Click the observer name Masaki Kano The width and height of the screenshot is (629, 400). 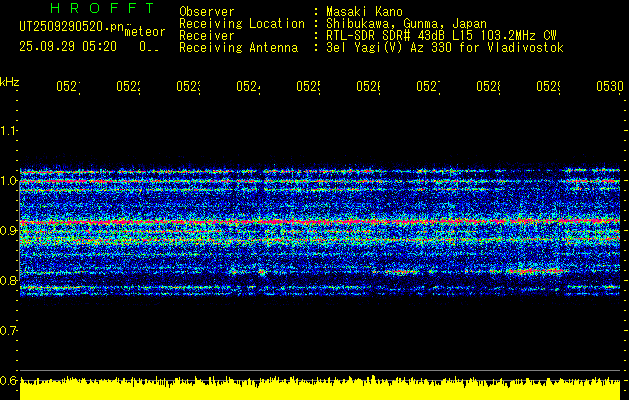364,11
